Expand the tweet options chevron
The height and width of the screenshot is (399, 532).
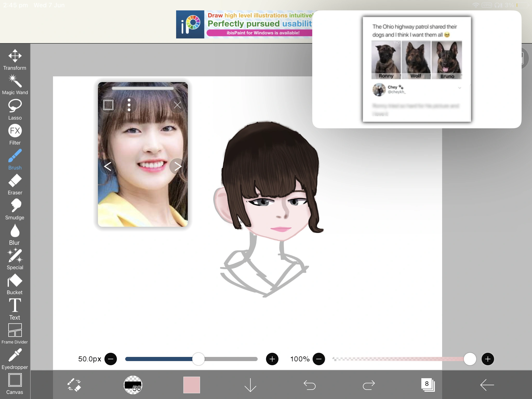[x=460, y=88]
